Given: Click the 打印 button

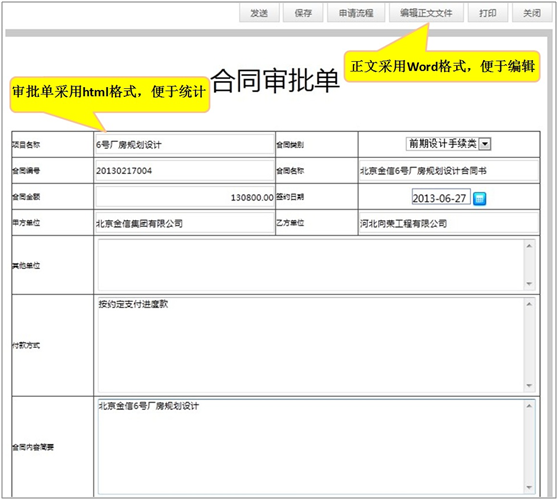Looking at the screenshot, I should click(x=488, y=13).
